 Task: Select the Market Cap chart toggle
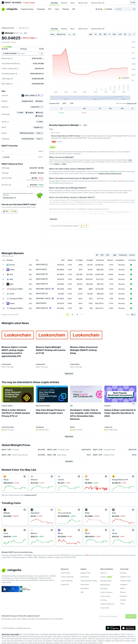(x=61, y=34)
